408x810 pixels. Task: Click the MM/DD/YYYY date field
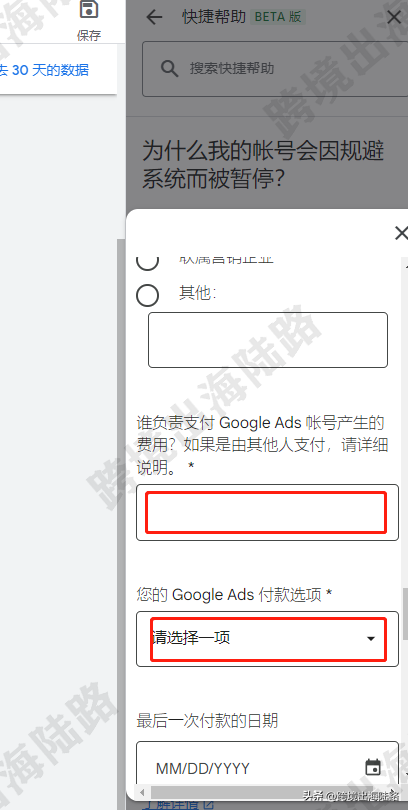268,766
